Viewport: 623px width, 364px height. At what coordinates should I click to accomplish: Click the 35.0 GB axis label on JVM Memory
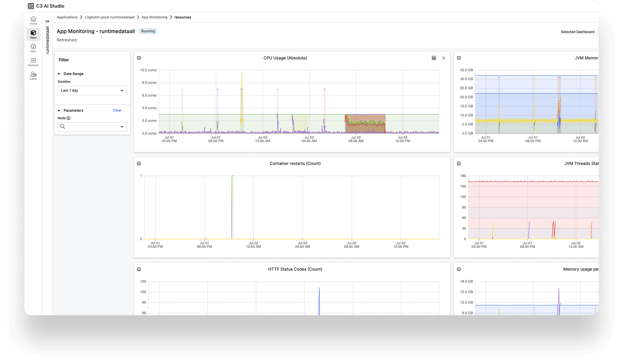coord(466,70)
